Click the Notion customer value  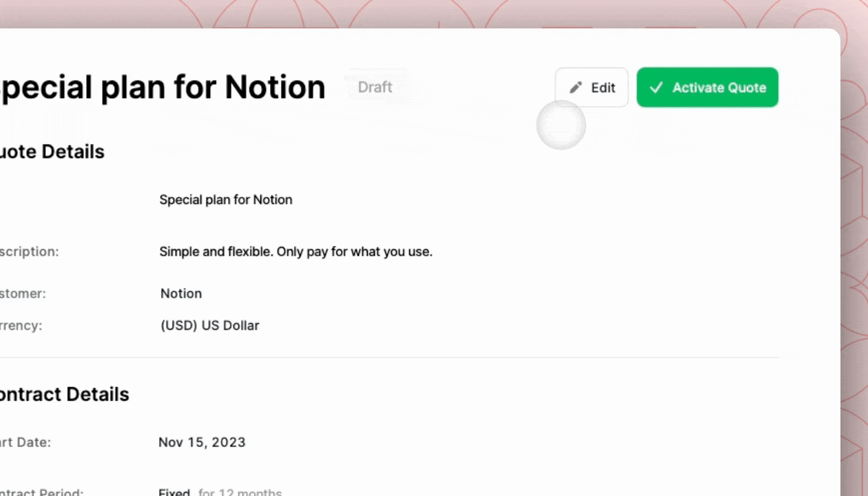pyautogui.click(x=181, y=293)
